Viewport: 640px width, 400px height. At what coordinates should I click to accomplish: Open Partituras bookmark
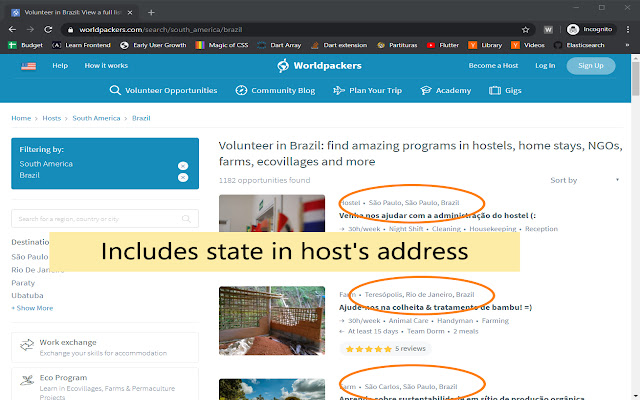pos(397,45)
